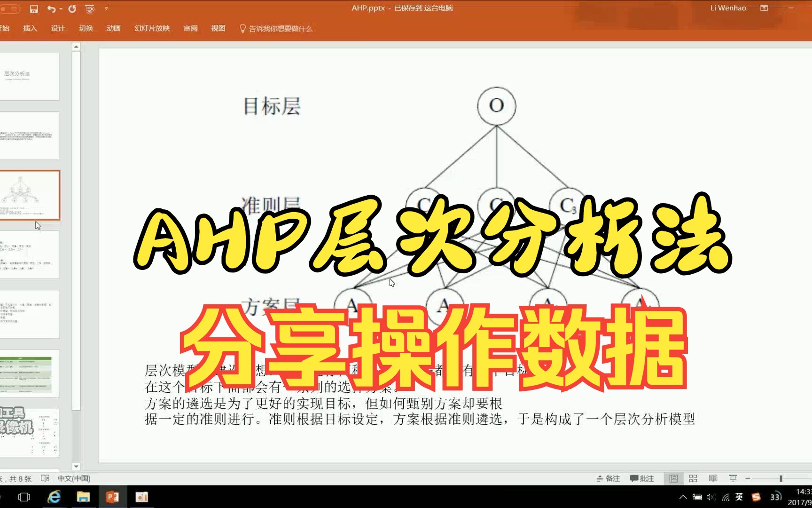
Task: Select the third slide thumbnail in sidebar
Action: (30, 195)
